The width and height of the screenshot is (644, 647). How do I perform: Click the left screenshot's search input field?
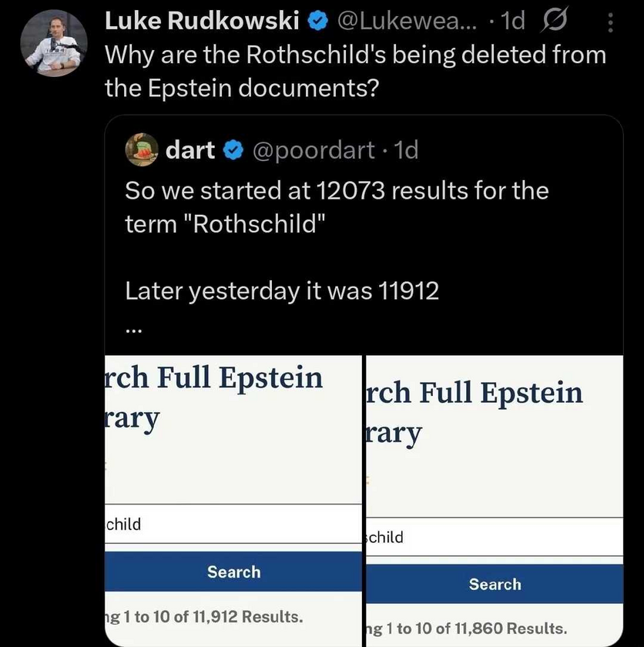point(233,525)
